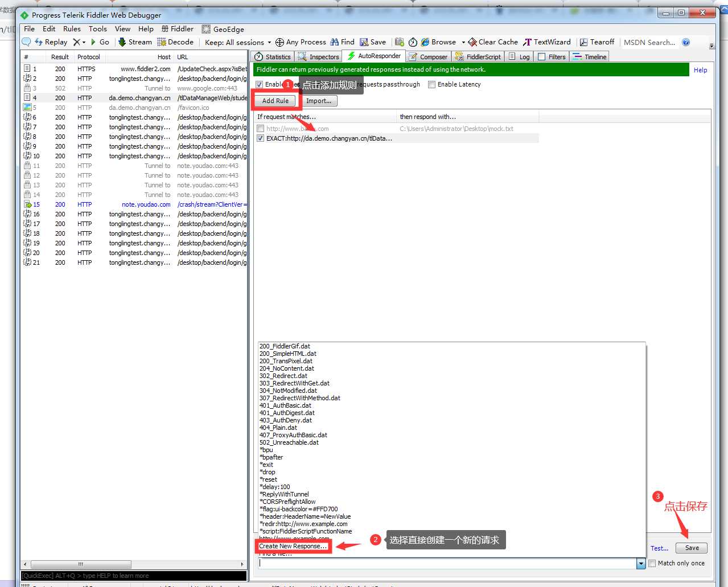Open the Rules menu

click(72, 29)
